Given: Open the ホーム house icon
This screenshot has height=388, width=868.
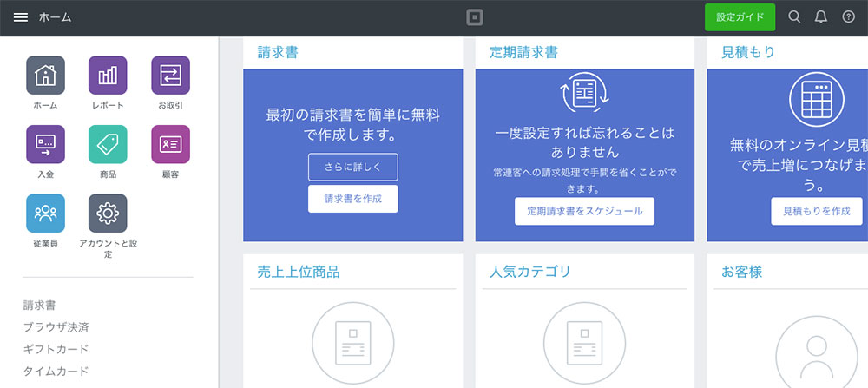Looking at the screenshot, I should [x=45, y=76].
